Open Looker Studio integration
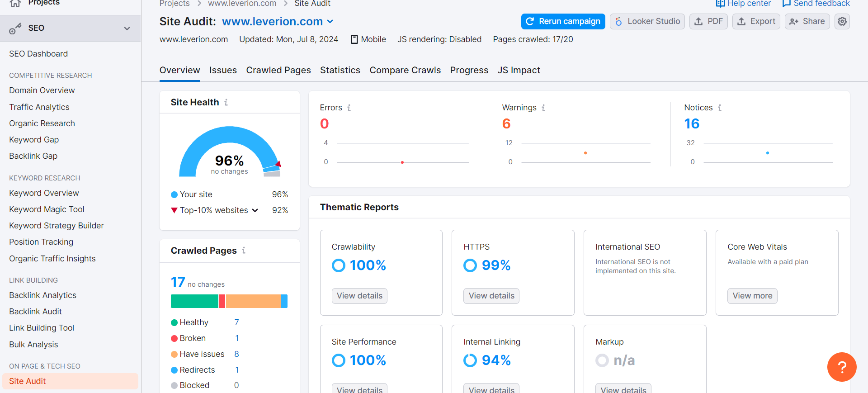868x393 pixels. (x=647, y=21)
